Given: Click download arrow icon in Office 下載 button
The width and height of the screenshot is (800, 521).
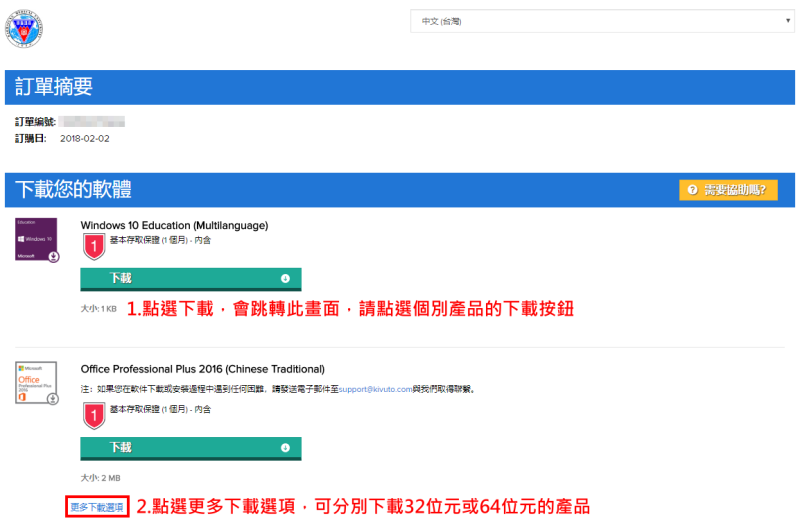Looking at the screenshot, I should pyautogui.click(x=285, y=448).
